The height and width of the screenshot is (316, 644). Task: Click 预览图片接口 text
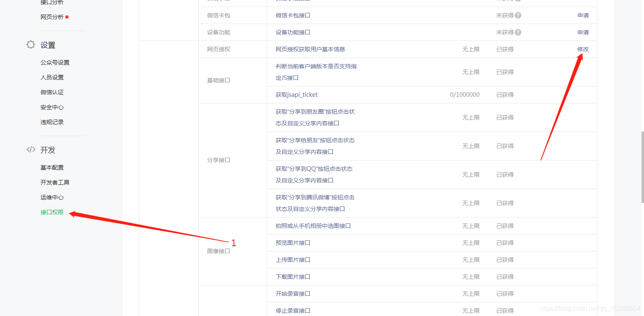click(x=293, y=243)
